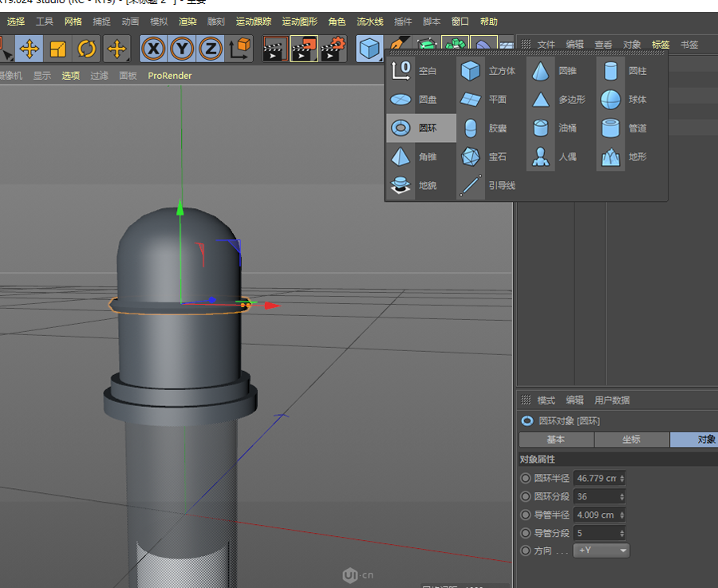The width and height of the screenshot is (718, 588).
Task: Open the 运动图形 menu
Action: click(x=300, y=22)
